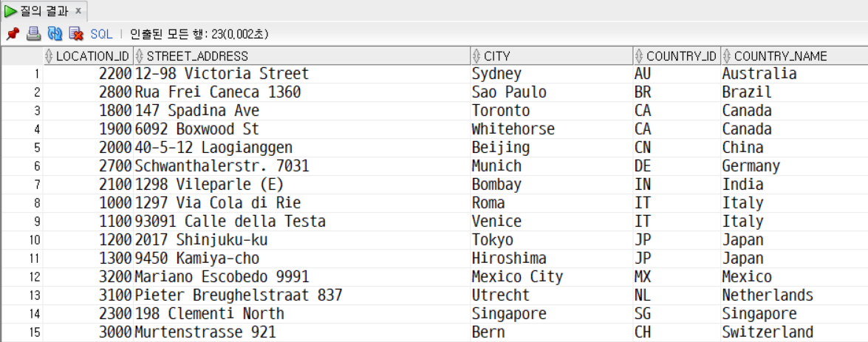Click cell '2017 Shinjuku-ku'
868x342 pixels.
pos(301,240)
